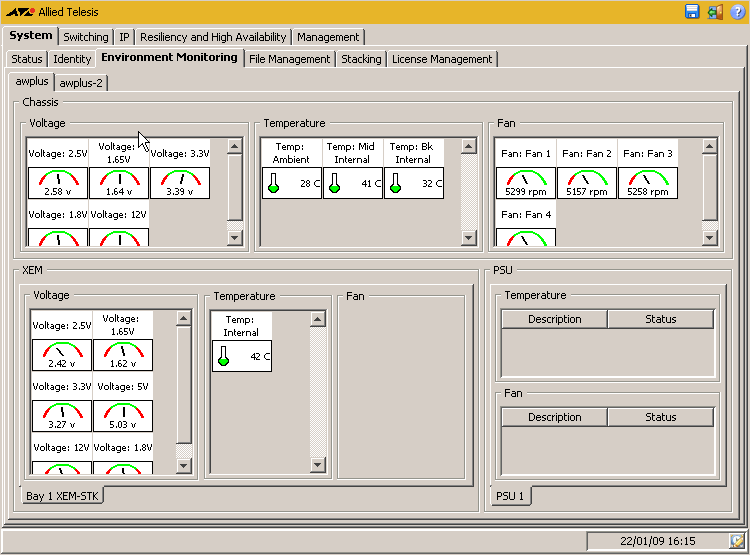Click the XEM Internal temperature thermometer

[223, 356]
